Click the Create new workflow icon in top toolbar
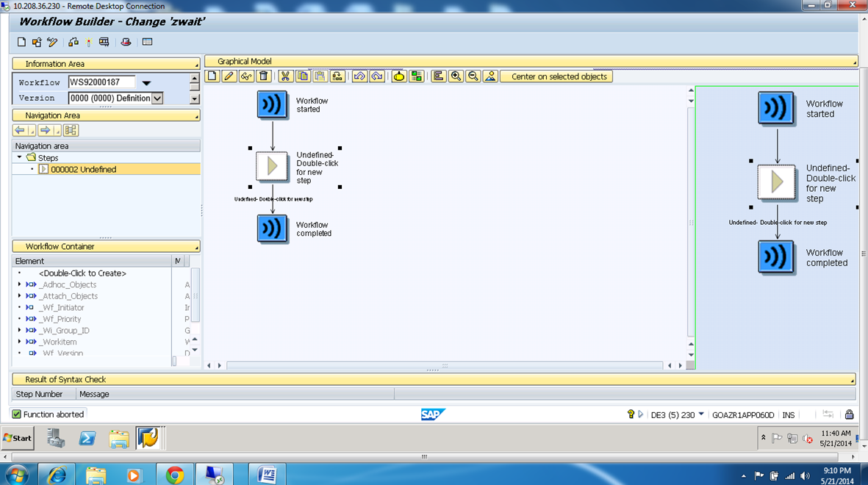The height and width of the screenshot is (485, 868). click(21, 42)
